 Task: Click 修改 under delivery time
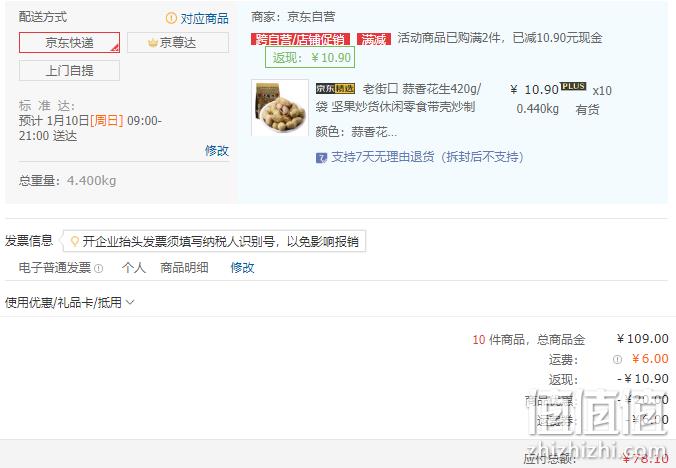(x=217, y=150)
